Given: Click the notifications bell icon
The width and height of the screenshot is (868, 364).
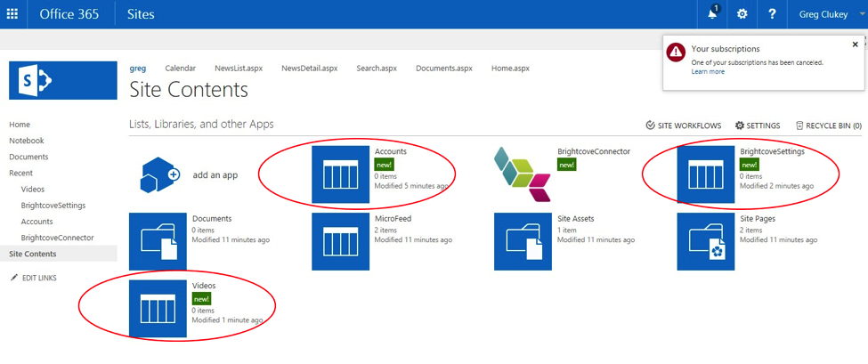Looking at the screenshot, I should point(712,14).
